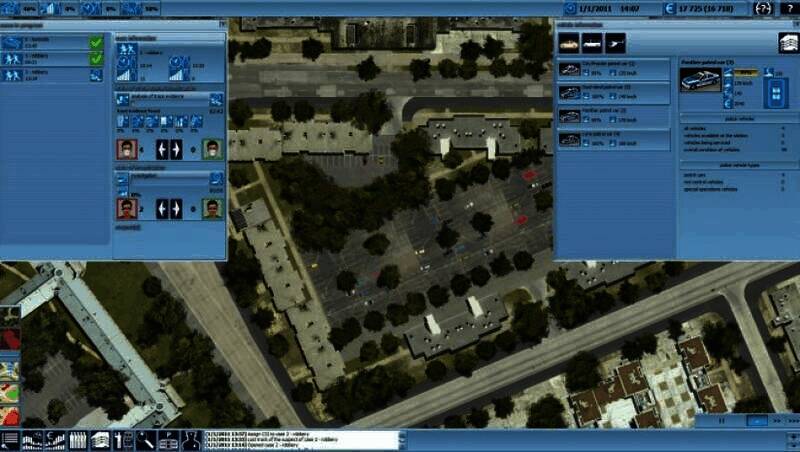This screenshot has height=452, width=800.
Task: Toggle the green checkmark on the second case
Action: 96,58
